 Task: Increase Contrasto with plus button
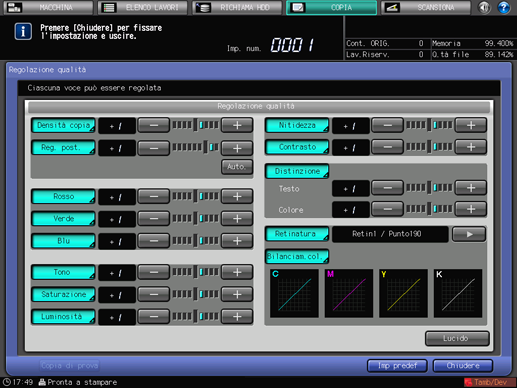click(x=471, y=147)
